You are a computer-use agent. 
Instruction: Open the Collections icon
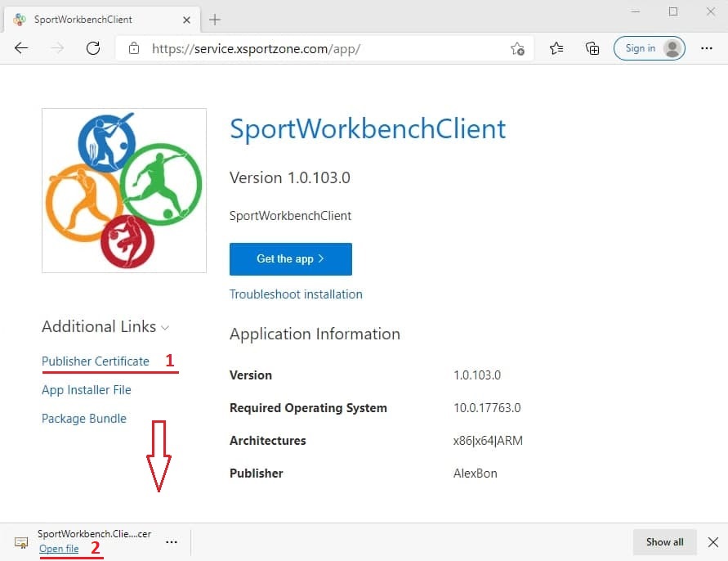point(592,48)
